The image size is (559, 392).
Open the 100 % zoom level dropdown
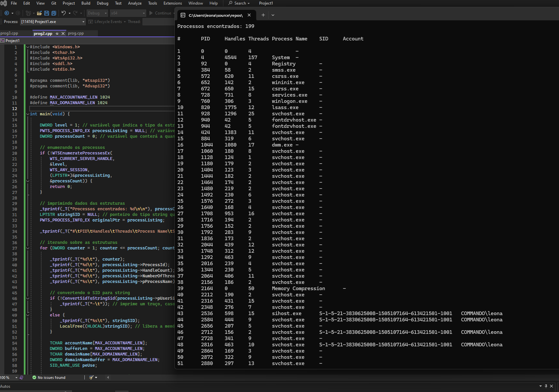tap(16, 378)
